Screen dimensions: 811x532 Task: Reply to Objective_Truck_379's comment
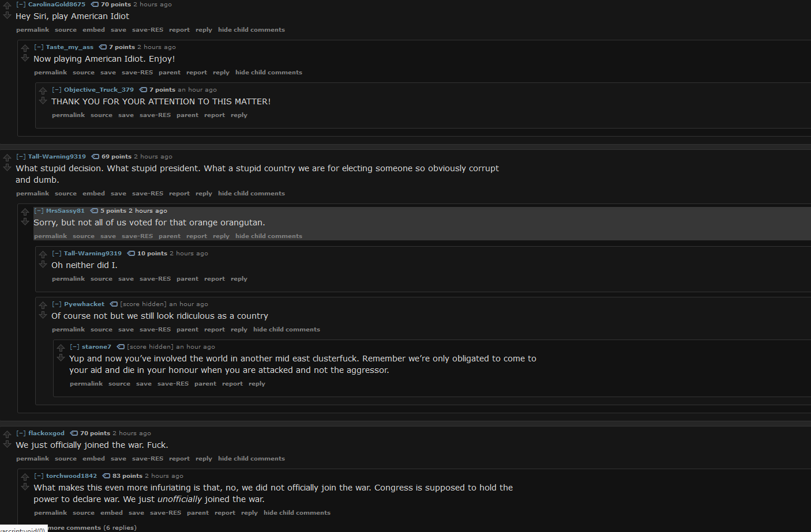(239, 115)
